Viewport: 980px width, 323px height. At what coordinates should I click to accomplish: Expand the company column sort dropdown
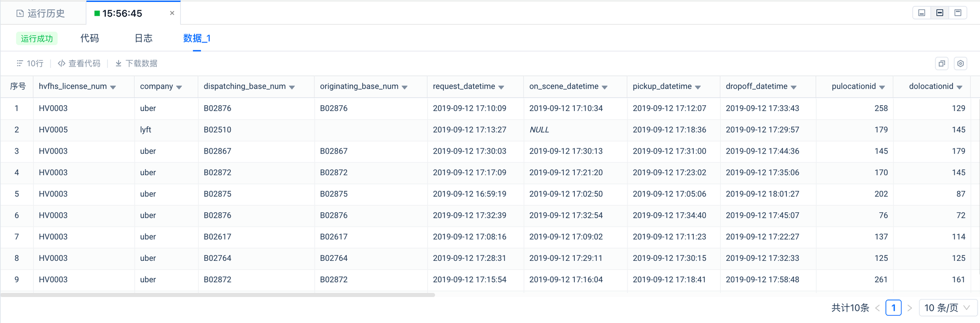coord(179,87)
